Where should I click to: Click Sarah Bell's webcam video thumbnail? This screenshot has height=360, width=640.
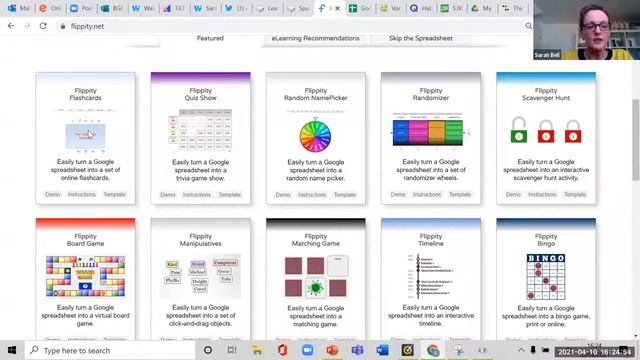click(587, 30)
